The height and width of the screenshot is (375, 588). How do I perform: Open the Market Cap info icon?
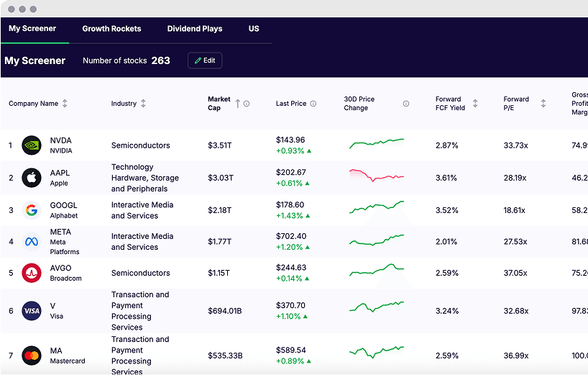[247, 104]
